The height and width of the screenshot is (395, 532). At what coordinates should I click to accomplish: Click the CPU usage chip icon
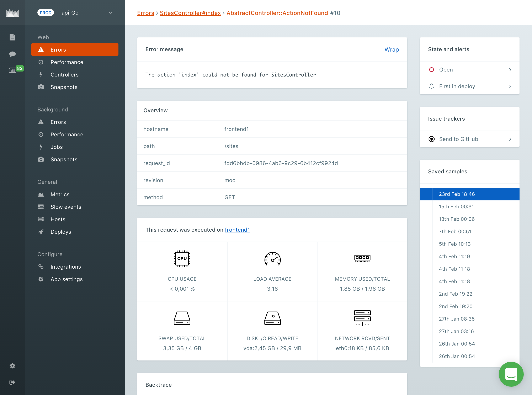pyautogui.click(x=182, y=258)
